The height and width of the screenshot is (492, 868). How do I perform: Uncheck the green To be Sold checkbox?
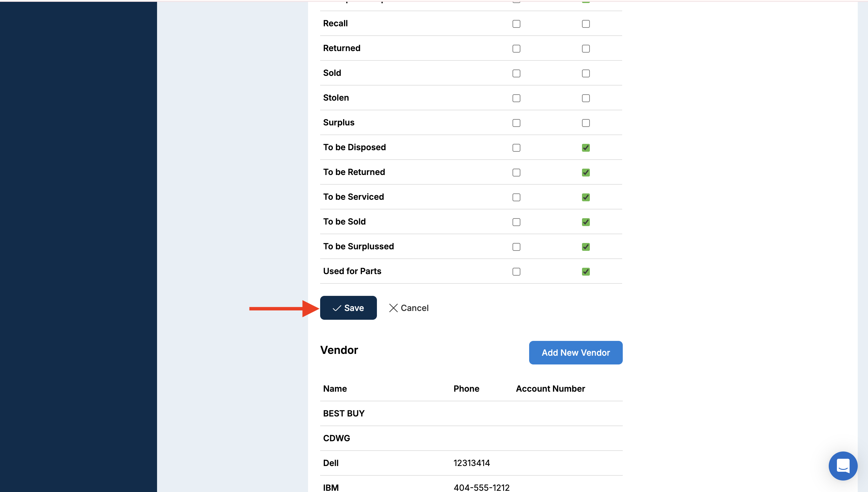click(x=586, y=222)
